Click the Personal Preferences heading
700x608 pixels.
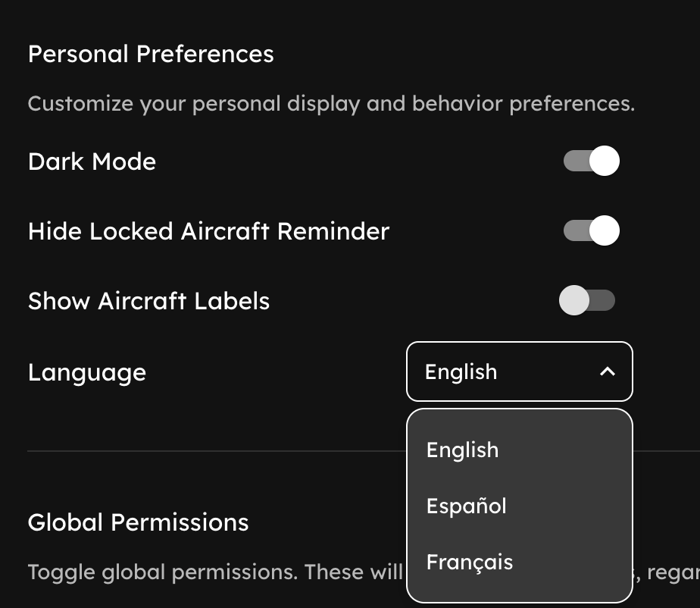coord(151,54)
